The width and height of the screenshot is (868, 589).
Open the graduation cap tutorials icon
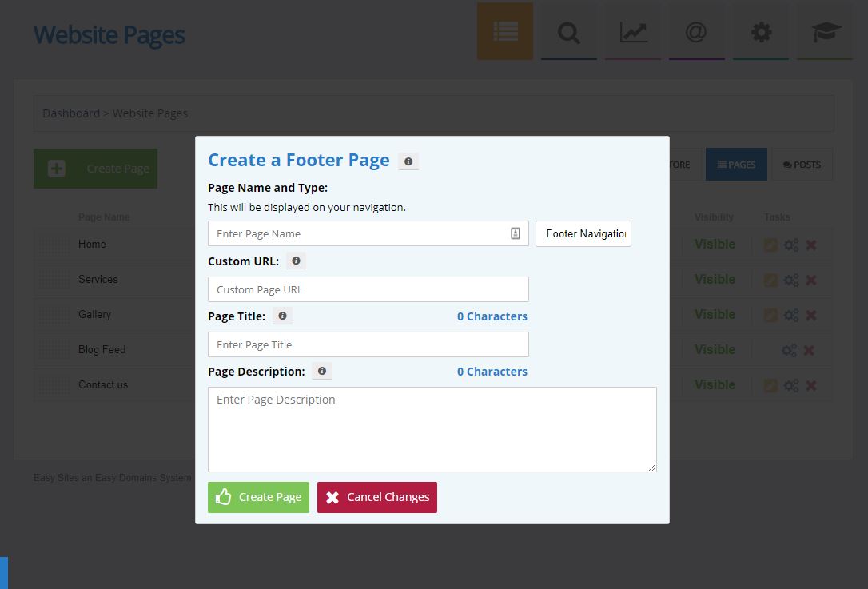click(x=825, y=32)
